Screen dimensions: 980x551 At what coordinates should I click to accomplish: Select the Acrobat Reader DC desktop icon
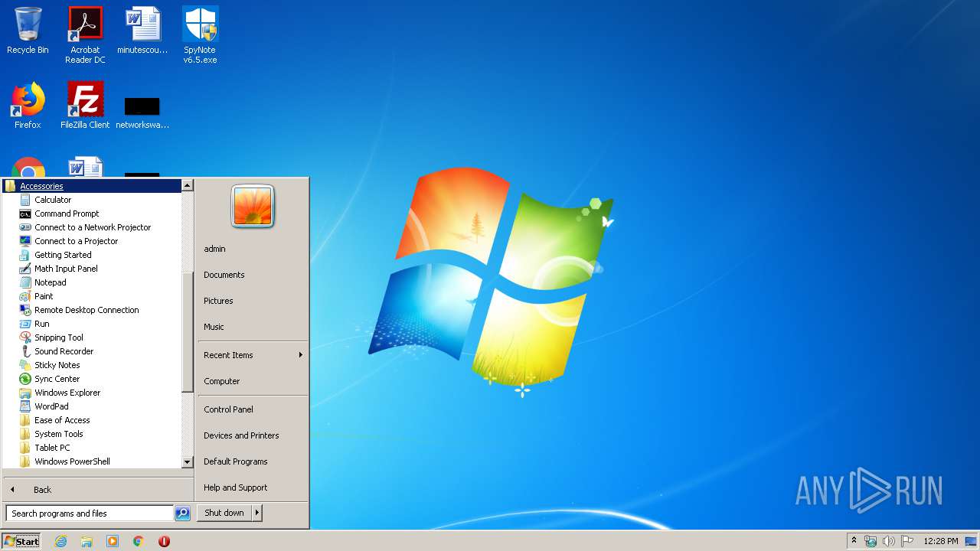85,35
